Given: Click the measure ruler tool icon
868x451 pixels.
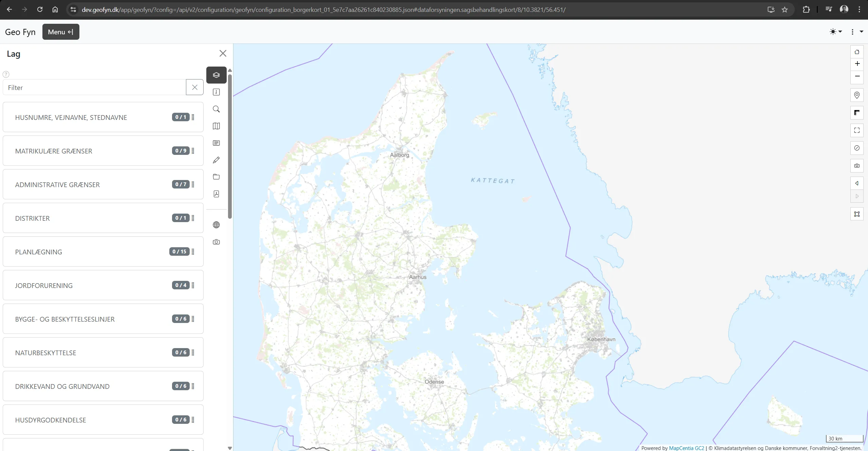Looking at the screenshot, I should click(x=856, y=113).
